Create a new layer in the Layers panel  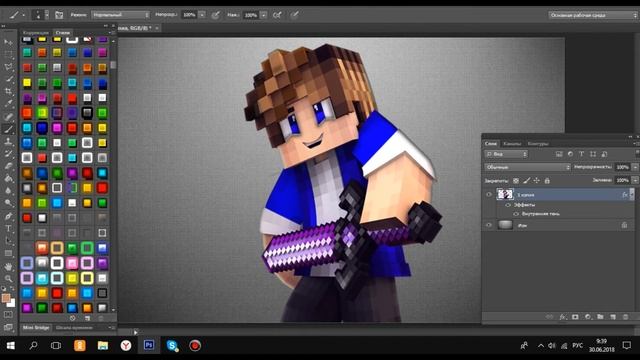click(613, 317)
